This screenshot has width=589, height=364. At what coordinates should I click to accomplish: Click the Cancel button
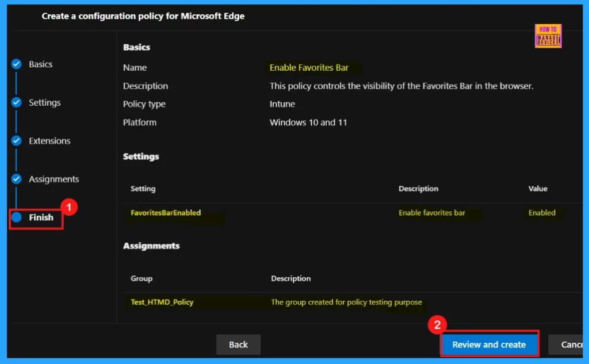point(567,344)
